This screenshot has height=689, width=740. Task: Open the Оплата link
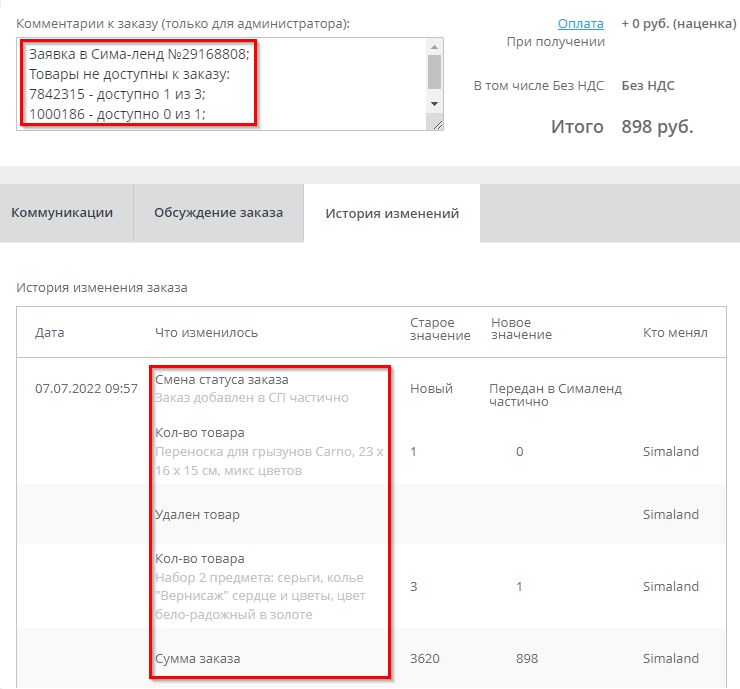tap(580, 23)
